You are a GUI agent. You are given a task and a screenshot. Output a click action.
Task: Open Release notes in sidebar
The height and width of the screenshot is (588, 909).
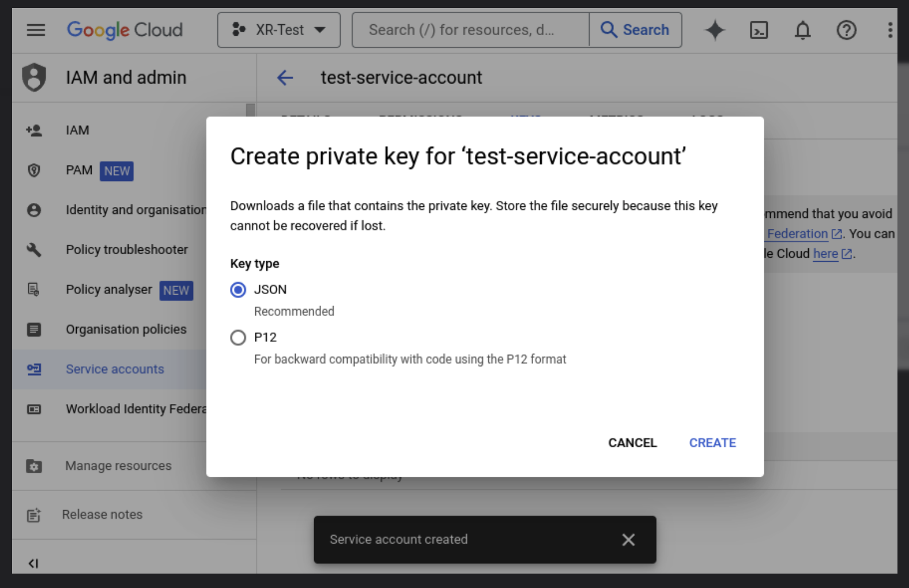102,514
